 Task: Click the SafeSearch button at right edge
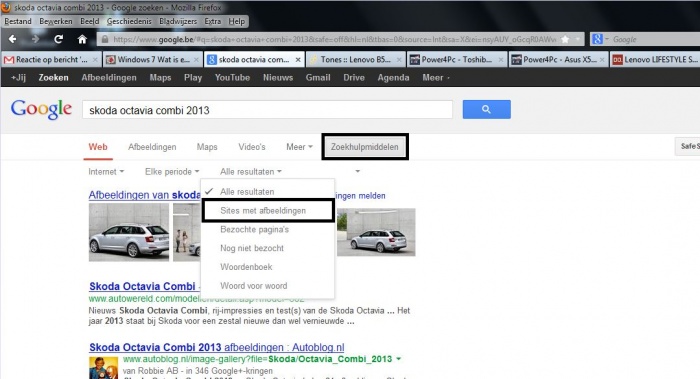coord(688,146)
